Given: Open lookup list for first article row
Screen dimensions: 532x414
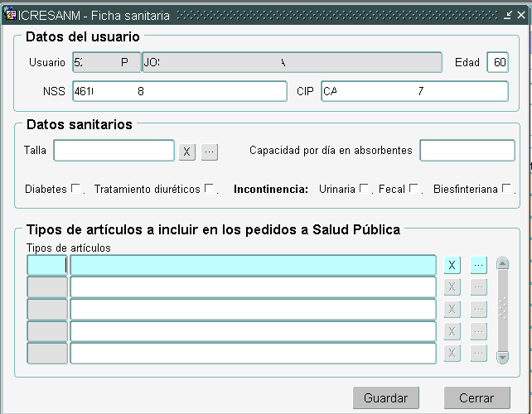Looking at the screenshot, I should [478, 265].
